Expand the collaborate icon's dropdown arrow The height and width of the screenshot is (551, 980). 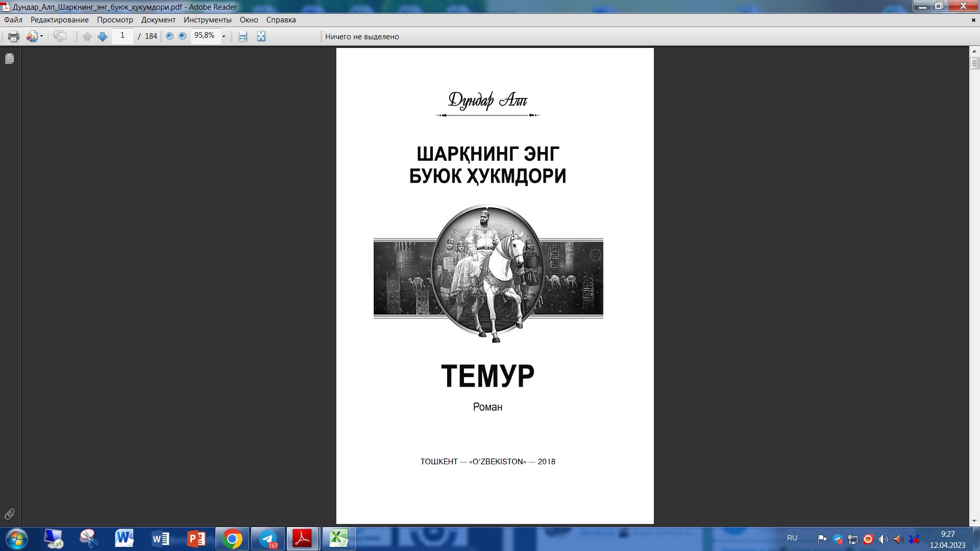(x=42, y=36)
